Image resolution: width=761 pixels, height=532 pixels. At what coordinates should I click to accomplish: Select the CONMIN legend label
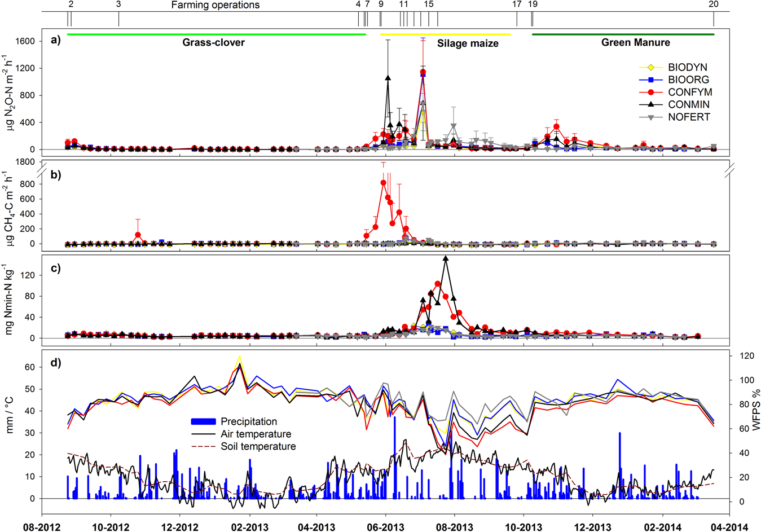pyautogui.click(x=689, y=105)
